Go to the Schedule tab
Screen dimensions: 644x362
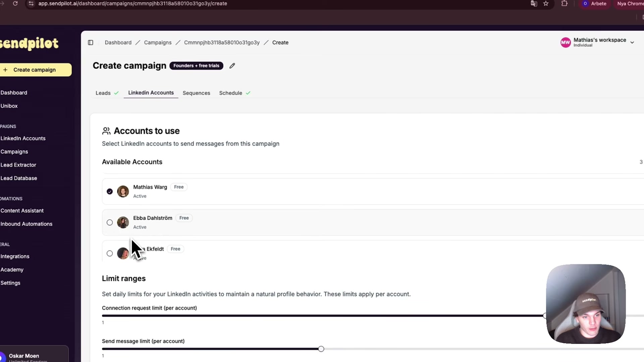[235, 93]
